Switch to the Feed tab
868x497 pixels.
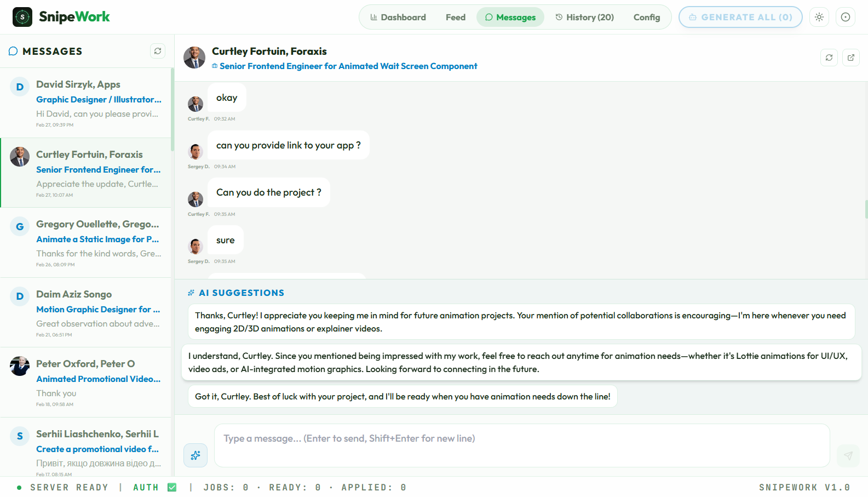click(455, 18)
